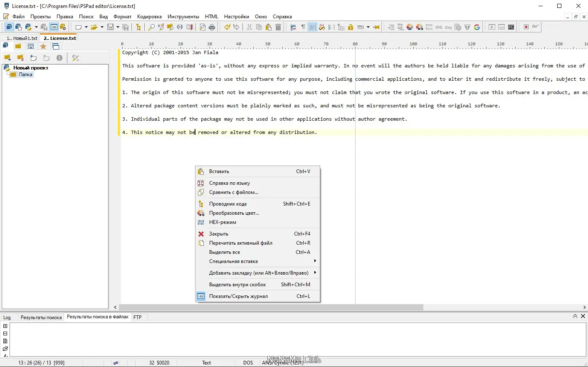588x367 pixels.
Task: Click the open-folder icon in the results panel
Action: coord(5,349)
